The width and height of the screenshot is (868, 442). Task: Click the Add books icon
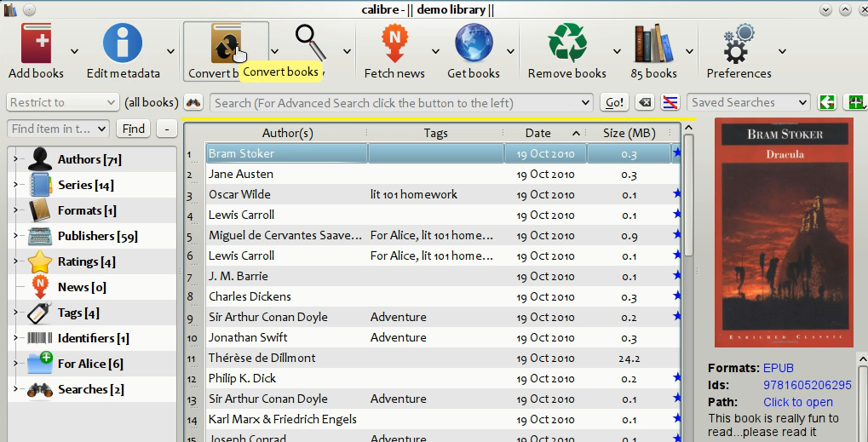[x=36, y=43]
